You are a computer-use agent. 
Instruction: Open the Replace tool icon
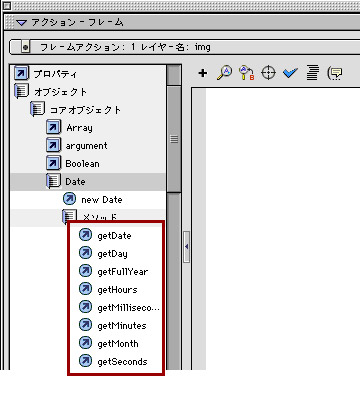(247, 73)
